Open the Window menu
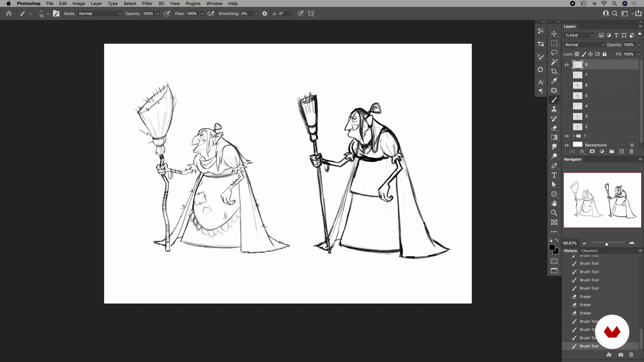Image resolution: width=644 pixels, height=362 pixels. (214, 4)
